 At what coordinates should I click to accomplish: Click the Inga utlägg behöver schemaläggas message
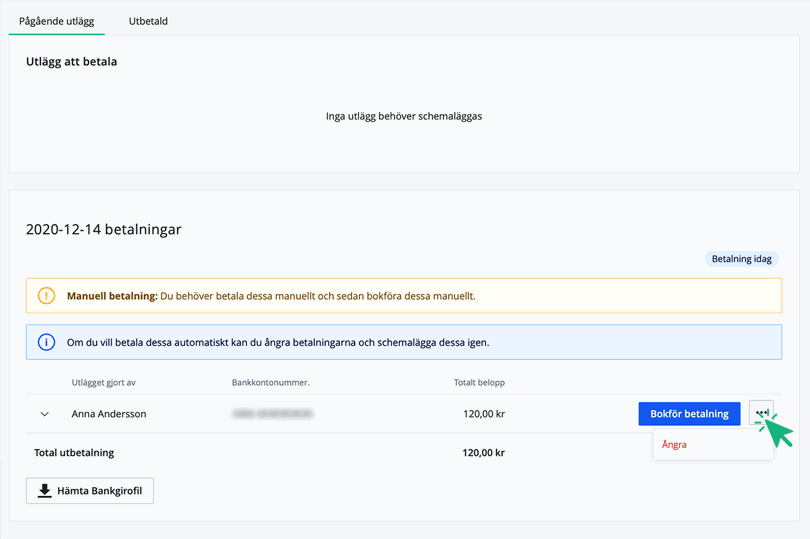pos(404,116)
